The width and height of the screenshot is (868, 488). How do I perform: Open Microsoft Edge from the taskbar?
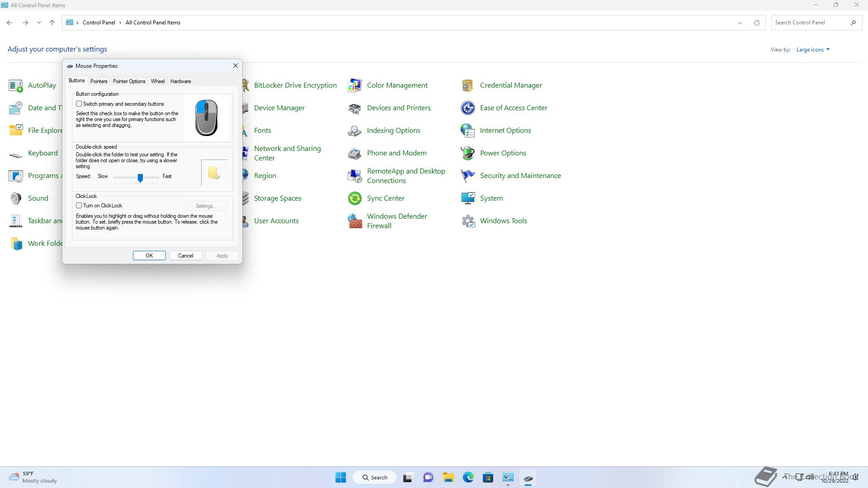pos(468,478)
